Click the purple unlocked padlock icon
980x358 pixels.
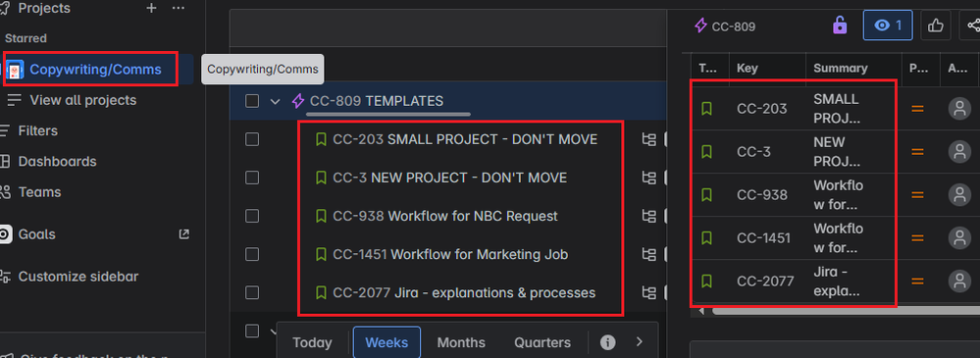840,26
